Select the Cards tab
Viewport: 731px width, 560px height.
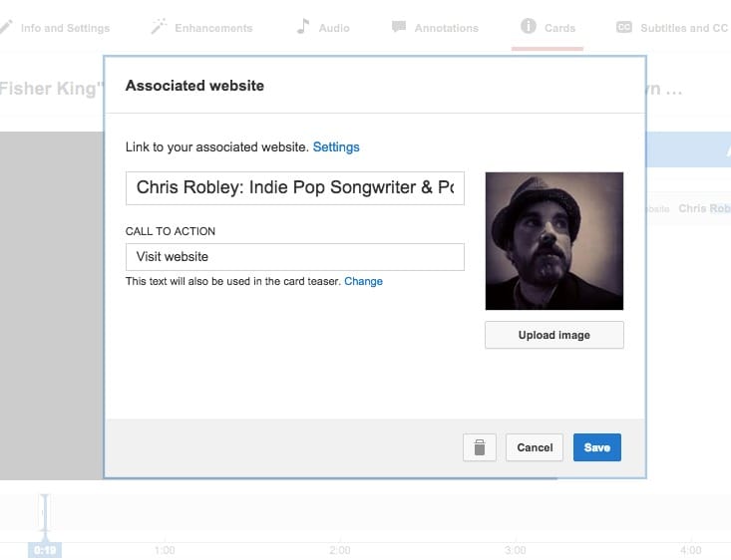[548, 28]
